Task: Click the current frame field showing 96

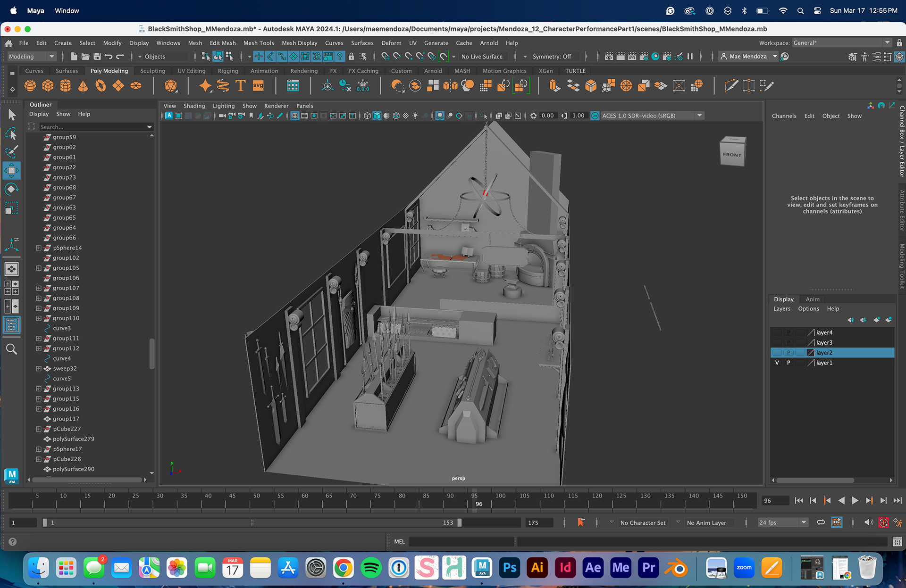Action: coord(775,501)
